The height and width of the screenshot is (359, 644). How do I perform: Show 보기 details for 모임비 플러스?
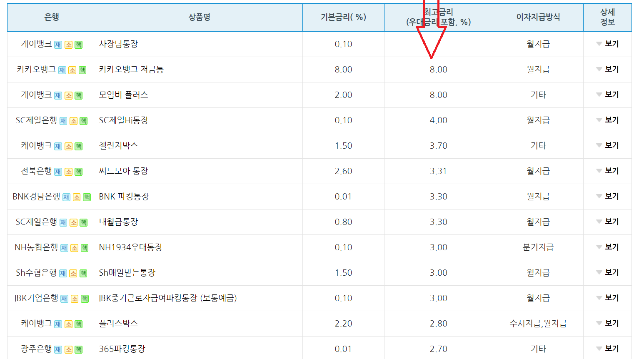[607, 95]
